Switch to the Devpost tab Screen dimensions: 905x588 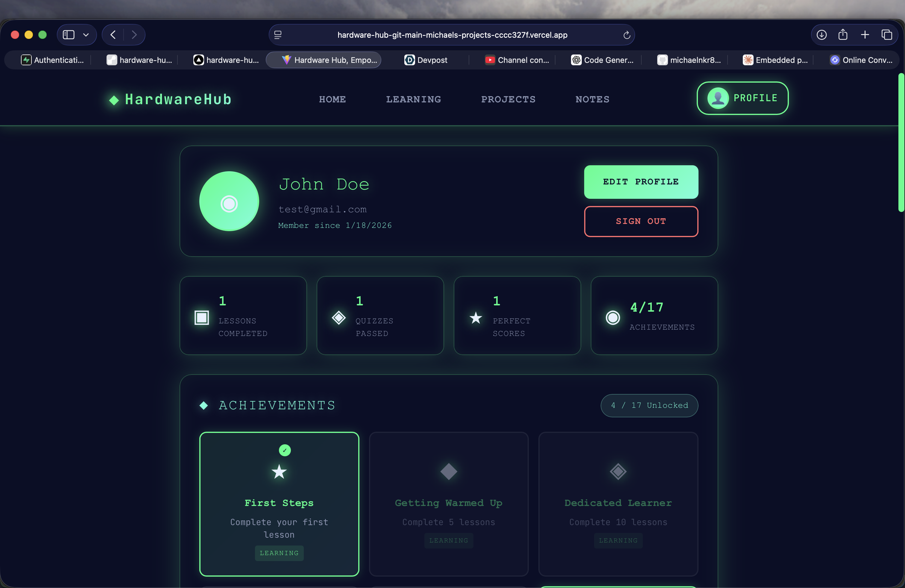426,60
